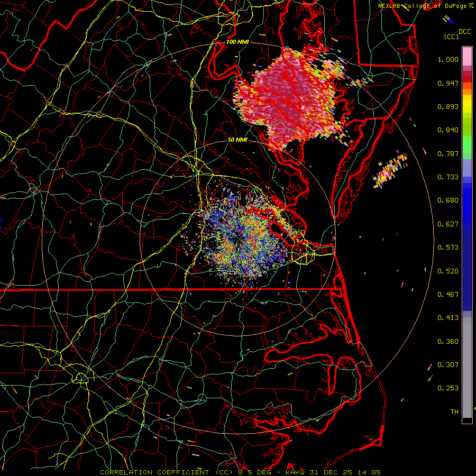The image size is (476, 476).
Task: Click the 0.413 scale value
Action: (x=448, y=318)
